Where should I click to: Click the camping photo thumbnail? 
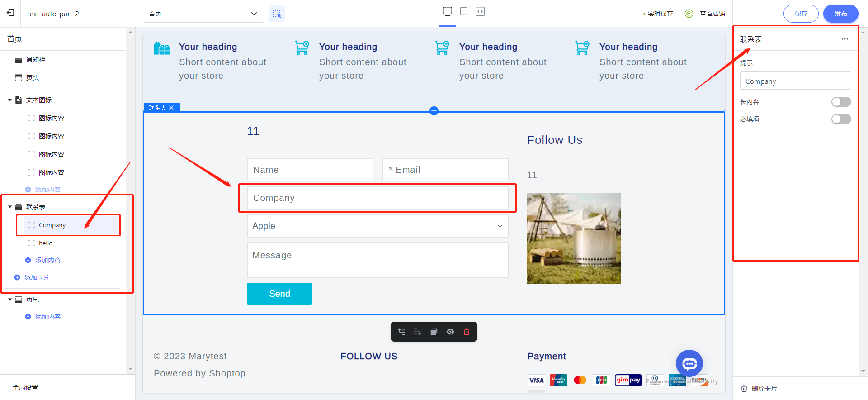point(574,238)
